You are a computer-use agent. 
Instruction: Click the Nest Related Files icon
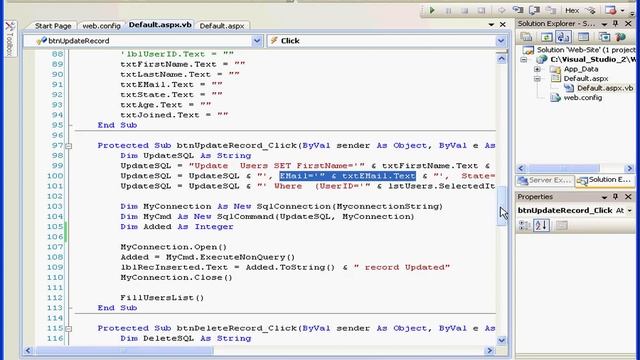tap(563, 37)
